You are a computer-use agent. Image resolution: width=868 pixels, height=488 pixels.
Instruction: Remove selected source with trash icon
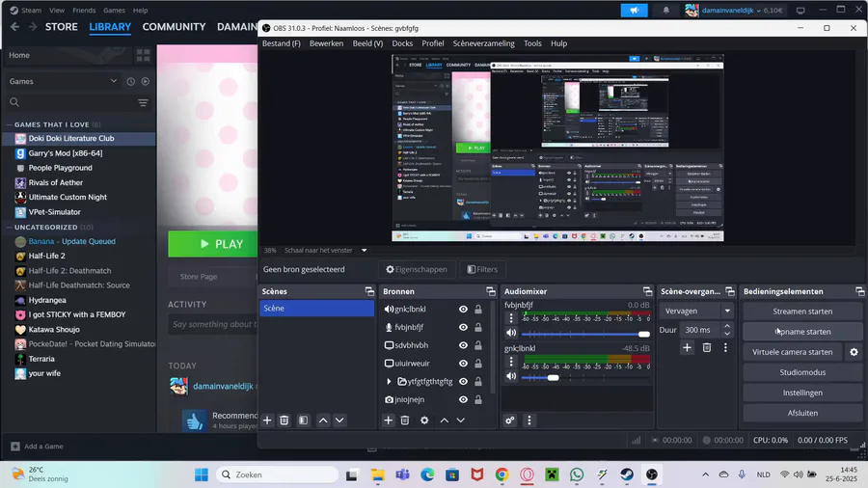coord(405,420)
